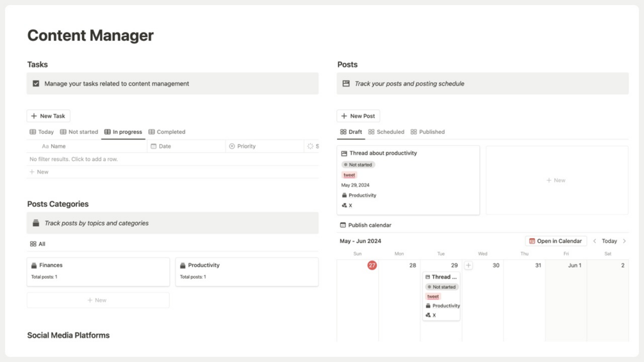
Task: Click the red calendar icon in Open in Calendar
Action: click(x=532, y=242)
